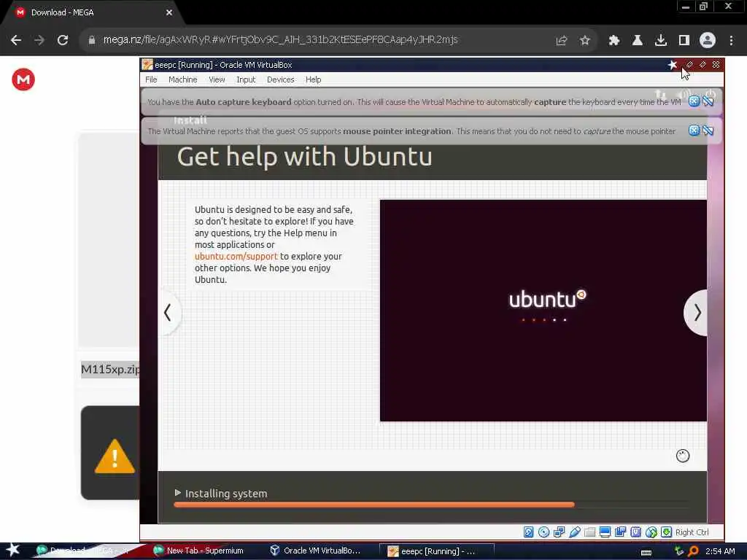Open the Input menu in VirtualBox
This screenshot has width=747, height=560.
[246, 79]
